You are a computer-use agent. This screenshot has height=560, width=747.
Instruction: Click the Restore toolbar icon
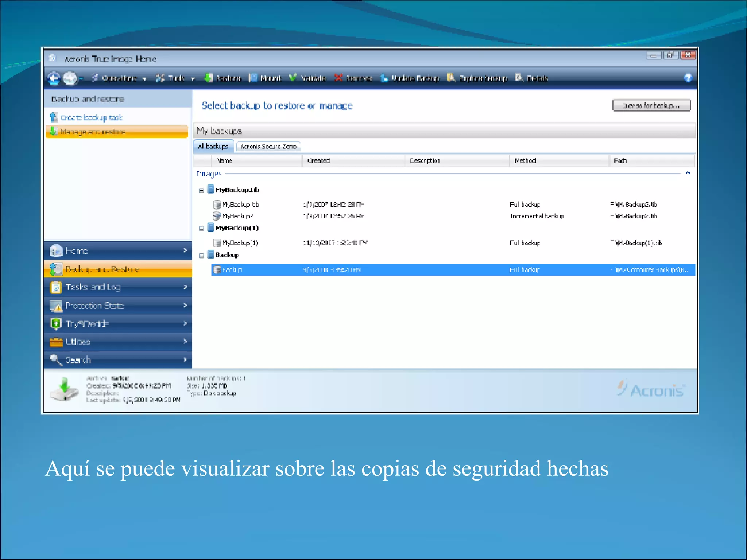[x=208, y=78]
